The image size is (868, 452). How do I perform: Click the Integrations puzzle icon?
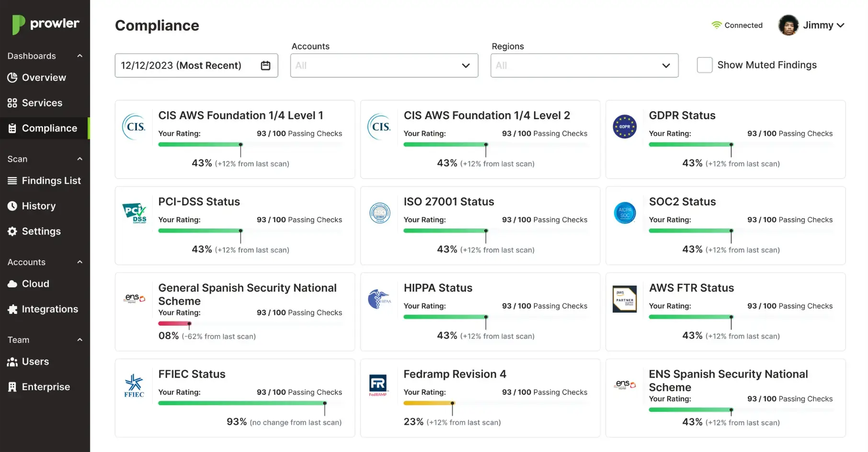point(12,309)
